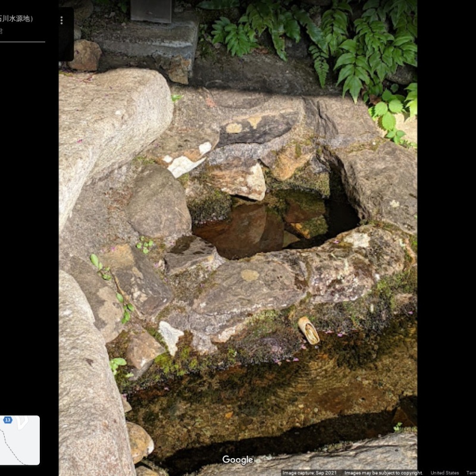Open the United States region link

click(x=444, y=473)
